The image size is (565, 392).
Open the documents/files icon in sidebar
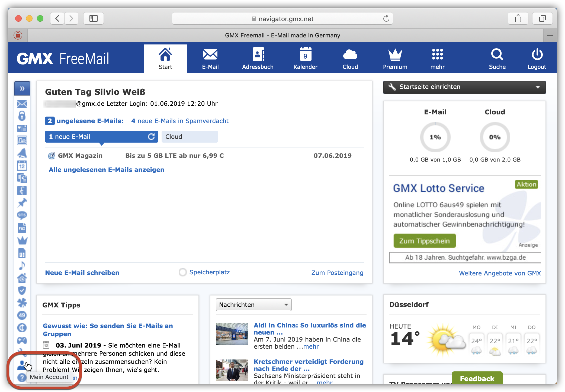[x=22, y=178]
